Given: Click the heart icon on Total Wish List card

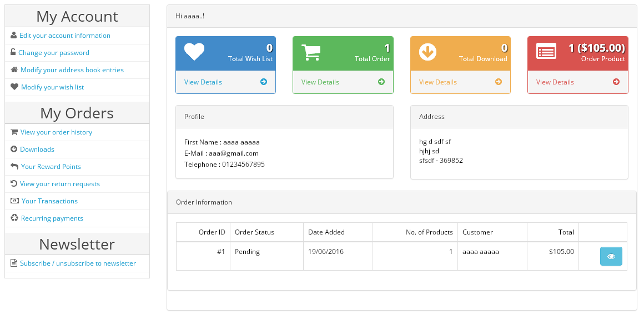Looking at the screenshot, I should tap(194, 52).
